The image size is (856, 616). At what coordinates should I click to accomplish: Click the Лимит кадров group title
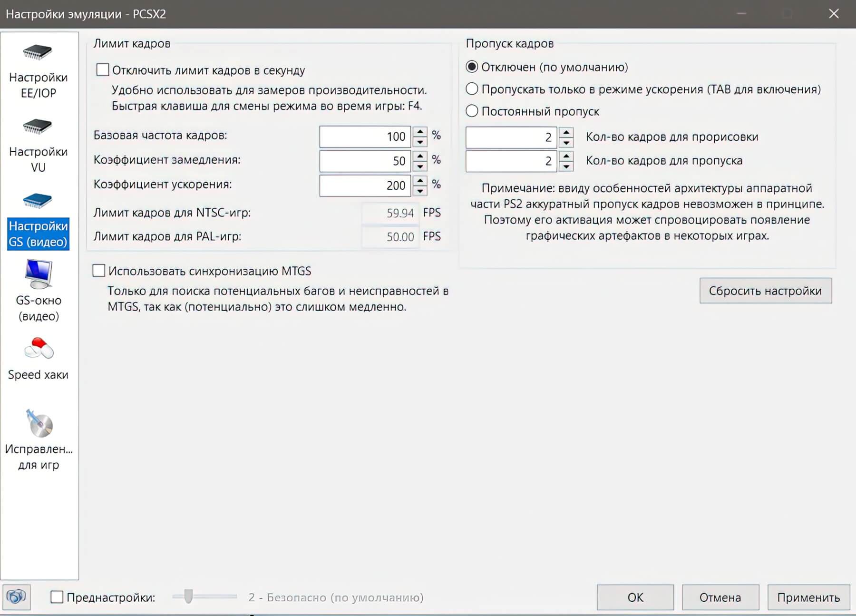132,43
